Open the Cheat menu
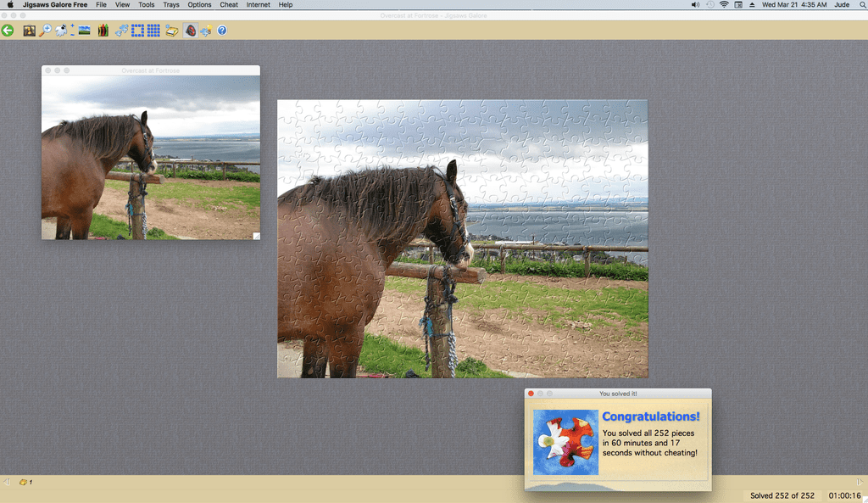The height and width of the screenshot is (503, 868). click(229, 5)
